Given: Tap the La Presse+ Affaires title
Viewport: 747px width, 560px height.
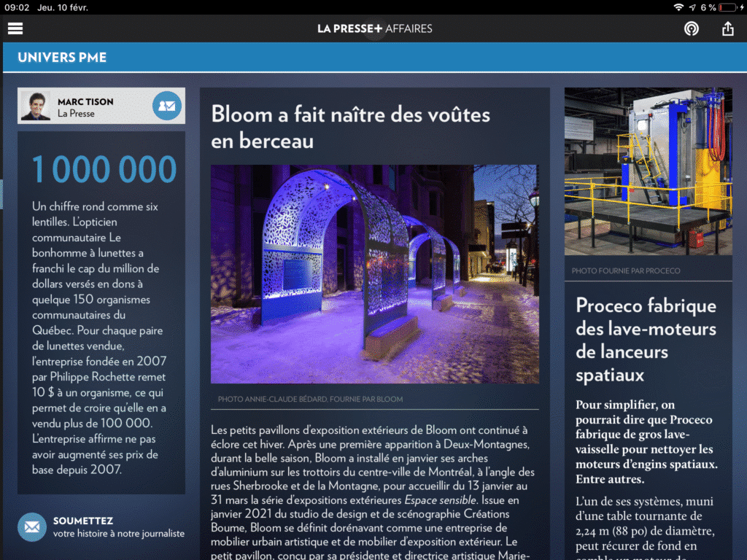Looking at the screenshot, I should [374, 28].
